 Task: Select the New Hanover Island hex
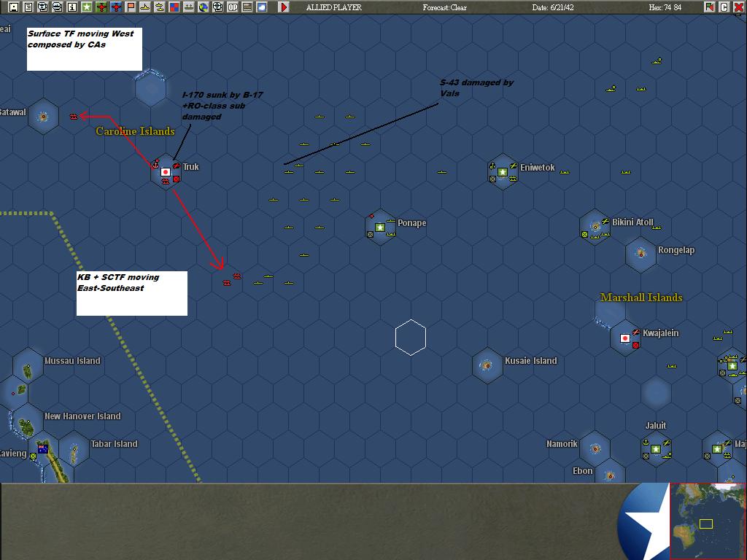click(28, 421)
